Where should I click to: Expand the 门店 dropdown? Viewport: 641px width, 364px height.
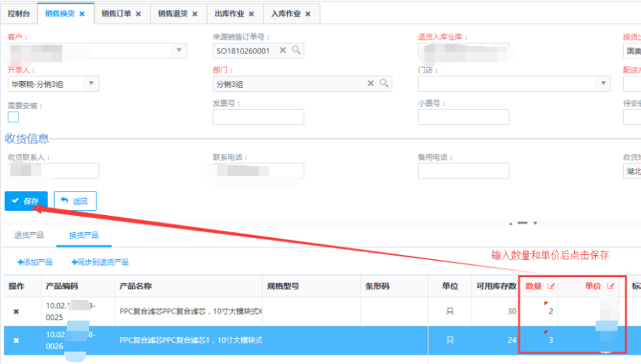coord(602,83)
